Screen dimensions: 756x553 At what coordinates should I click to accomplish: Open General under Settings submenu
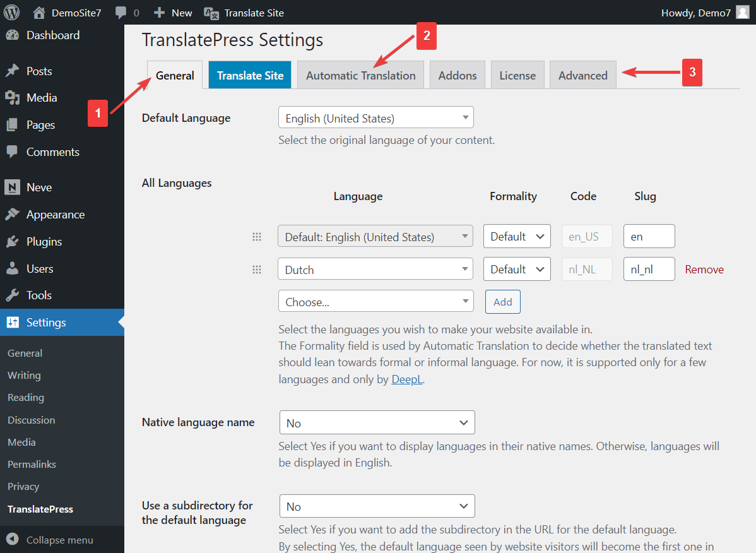coord(25,353)
